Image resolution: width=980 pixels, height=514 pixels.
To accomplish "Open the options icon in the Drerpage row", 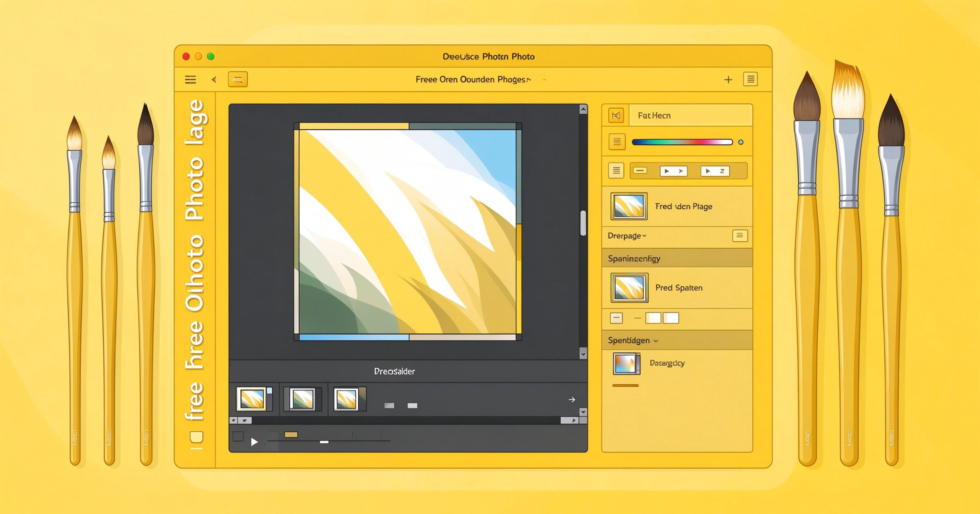I will click(740, 236).
